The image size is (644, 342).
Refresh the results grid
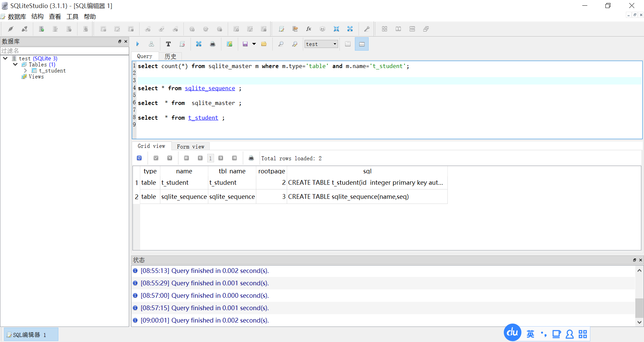[139, 158]
